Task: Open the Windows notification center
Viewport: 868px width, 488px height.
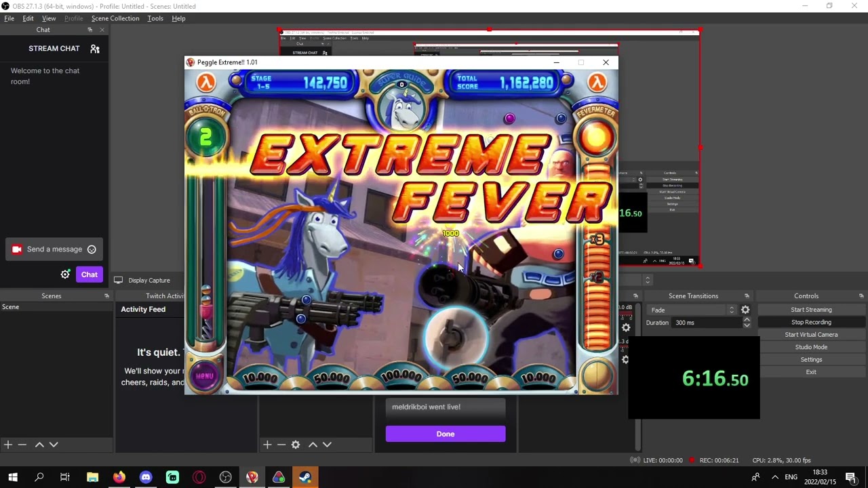Action: click(x=851, y=477)
